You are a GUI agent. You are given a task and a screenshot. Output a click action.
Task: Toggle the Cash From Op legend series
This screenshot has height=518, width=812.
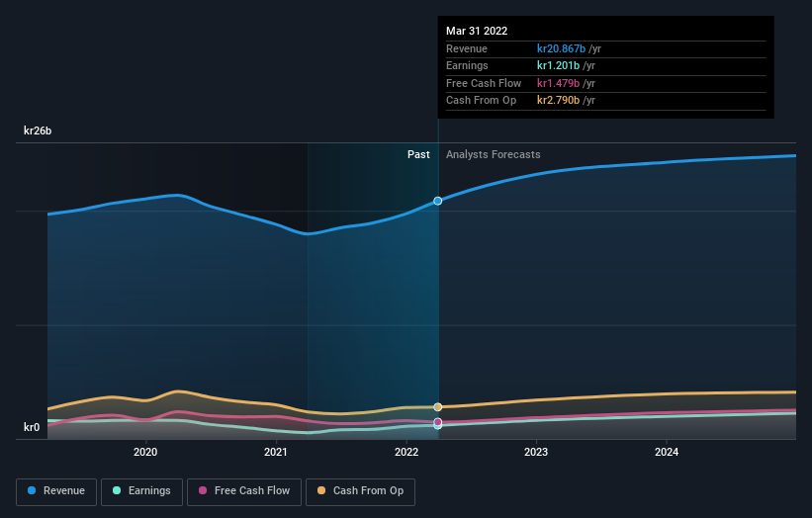[x=360, y=491]
